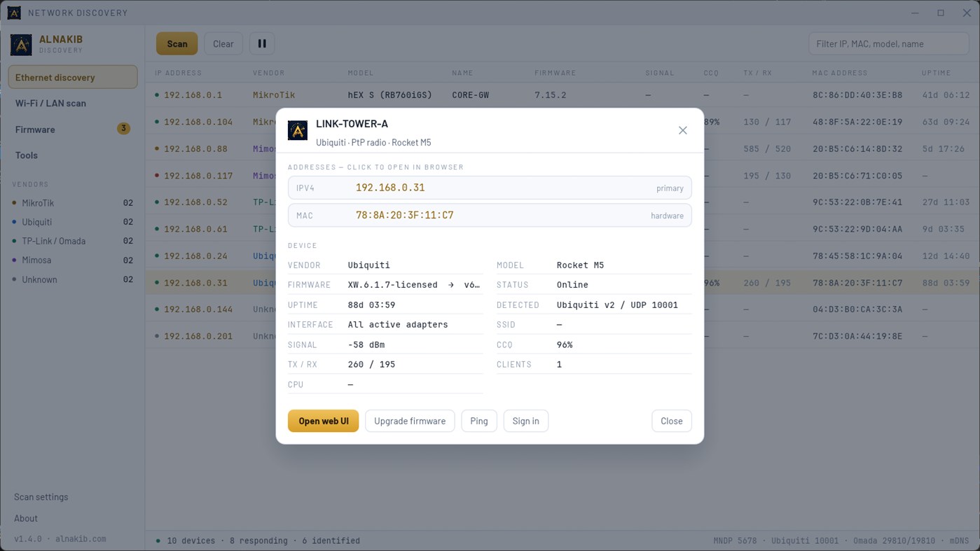Start a network Scan
Screen dimensions: 980x551
pyautogui.click(x=177, y=43)
